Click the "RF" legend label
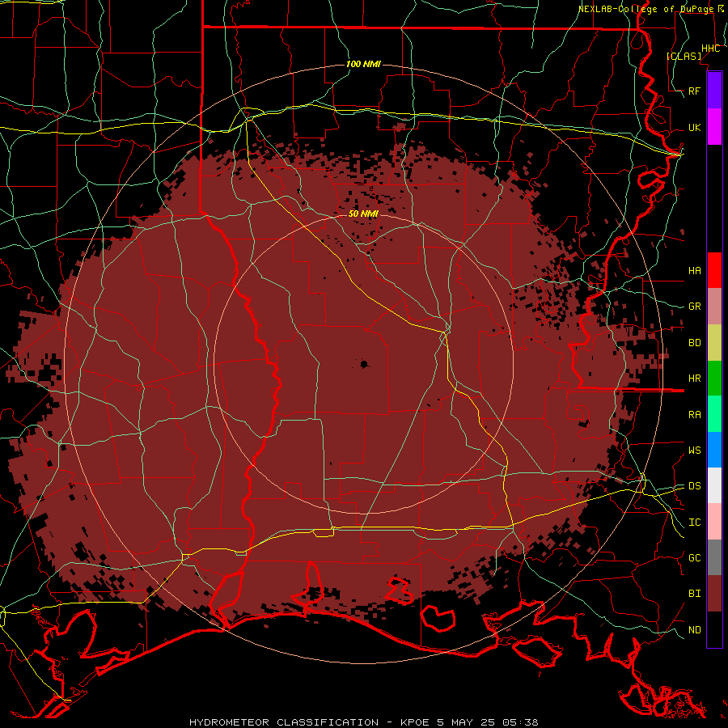Screen dimensions: 728x728 click(x=694, y=91)
